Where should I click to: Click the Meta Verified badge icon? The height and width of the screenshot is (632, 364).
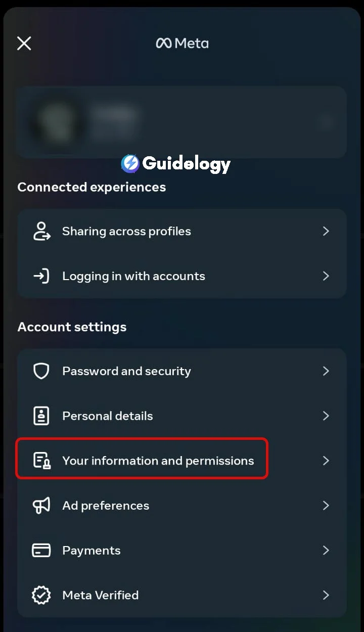tap(41, 595)
